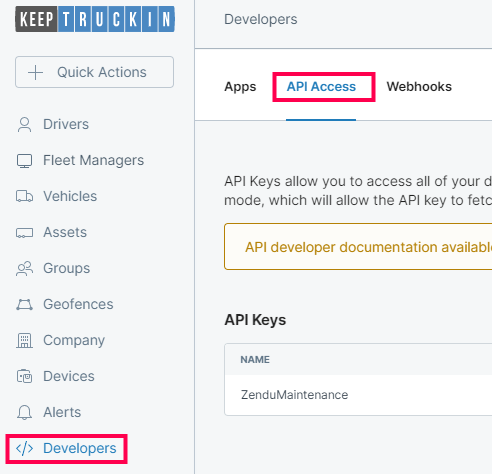Select the ZenduMaintenance API key row

click(x=358, y=395)
